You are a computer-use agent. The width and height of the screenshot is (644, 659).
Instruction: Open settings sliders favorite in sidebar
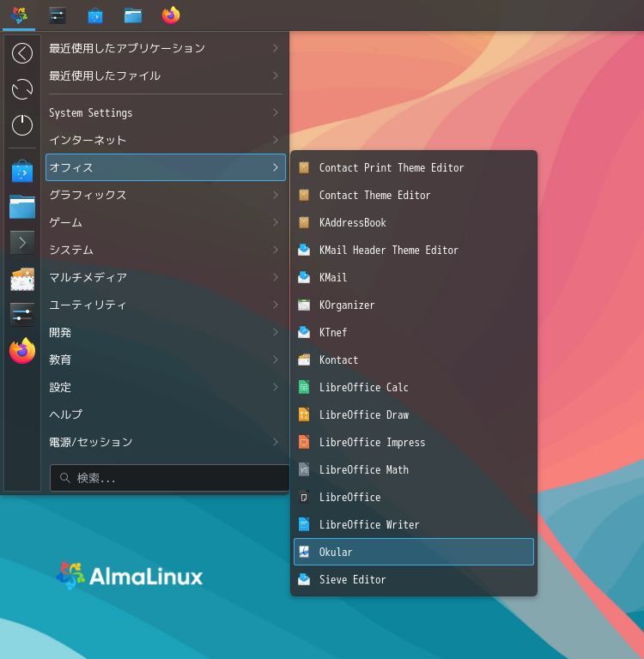tap(22, 315)
